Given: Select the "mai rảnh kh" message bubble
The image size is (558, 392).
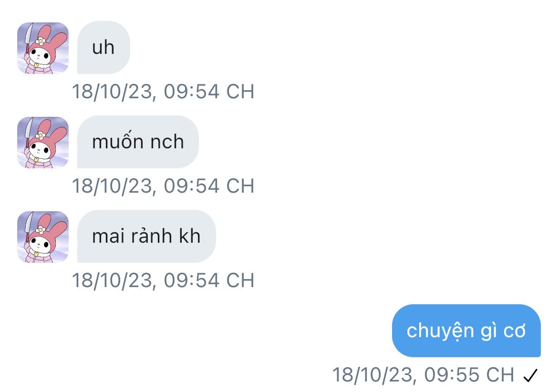Looking at the screenshot, I should pyautogui.click(x=146, y=236).
